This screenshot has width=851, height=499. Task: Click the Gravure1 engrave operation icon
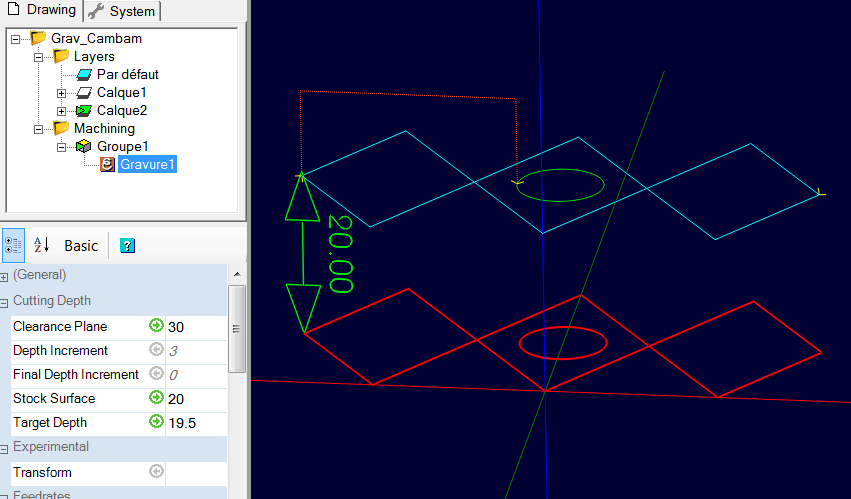[107, 165]
